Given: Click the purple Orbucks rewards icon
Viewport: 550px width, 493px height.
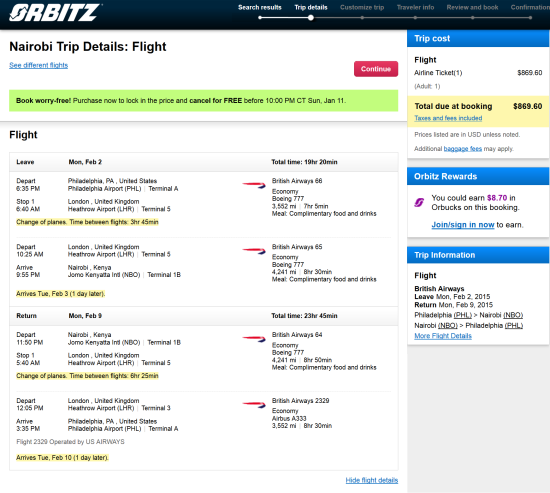Looking at the screenshot, I should pyautogui.click(x=419, y=202).
